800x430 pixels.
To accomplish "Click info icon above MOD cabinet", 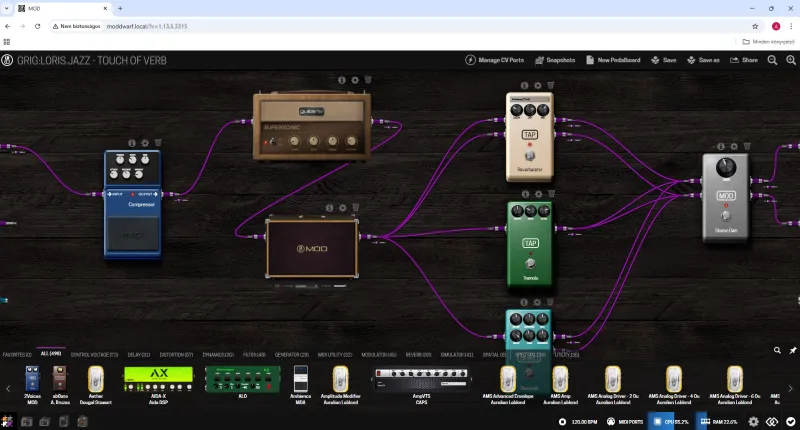I will (x=328, y=208).
